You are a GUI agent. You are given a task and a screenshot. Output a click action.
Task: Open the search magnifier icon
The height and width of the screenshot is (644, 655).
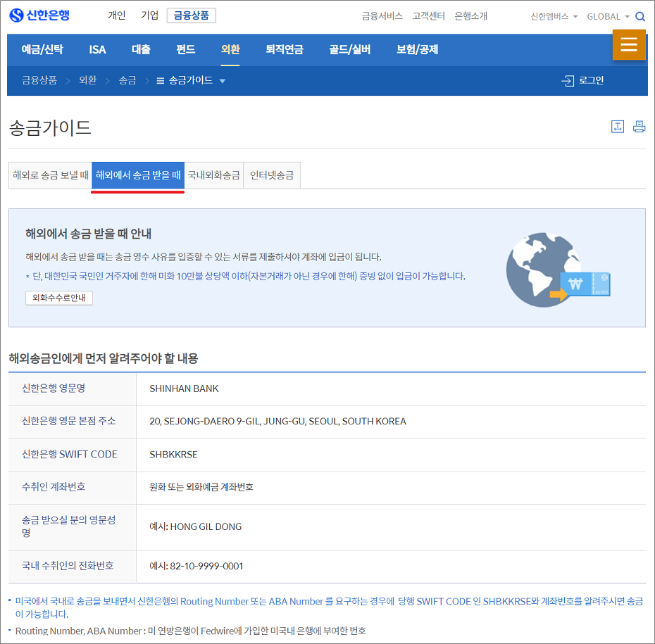(640, 16)
